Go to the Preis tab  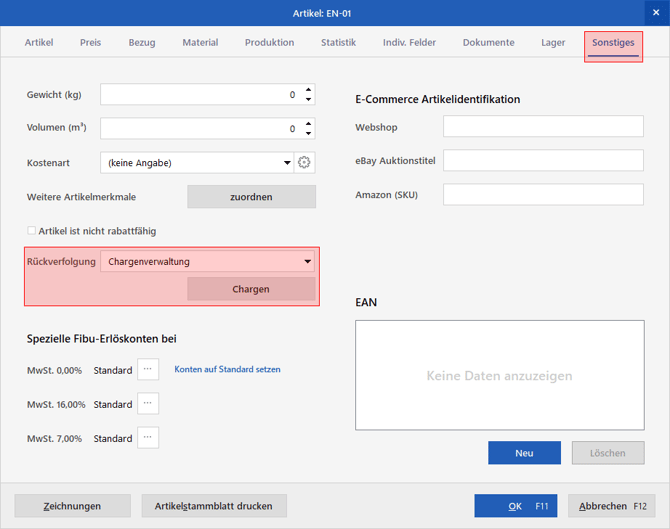[91, 42]
